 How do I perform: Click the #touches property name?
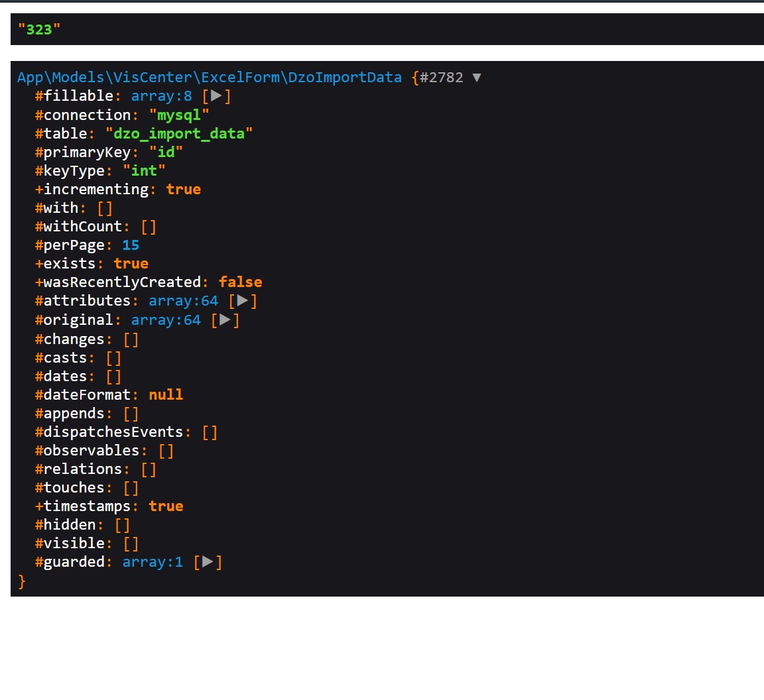70,488
